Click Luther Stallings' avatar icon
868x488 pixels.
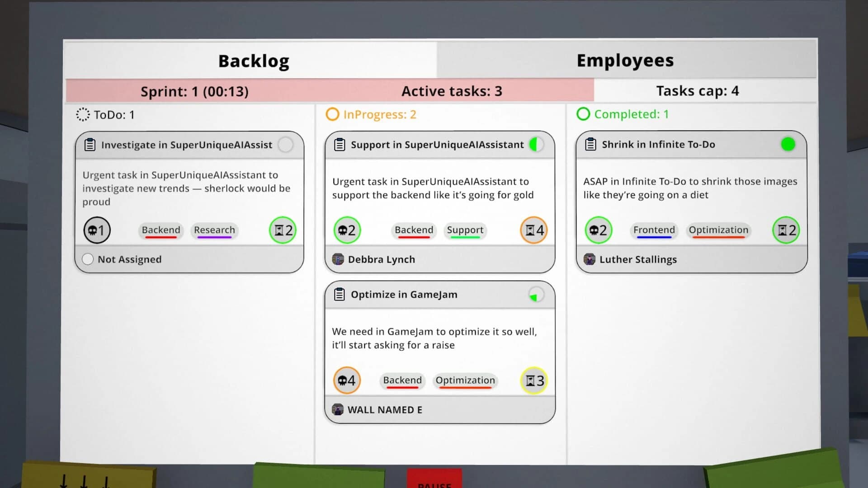click(590, 259)
